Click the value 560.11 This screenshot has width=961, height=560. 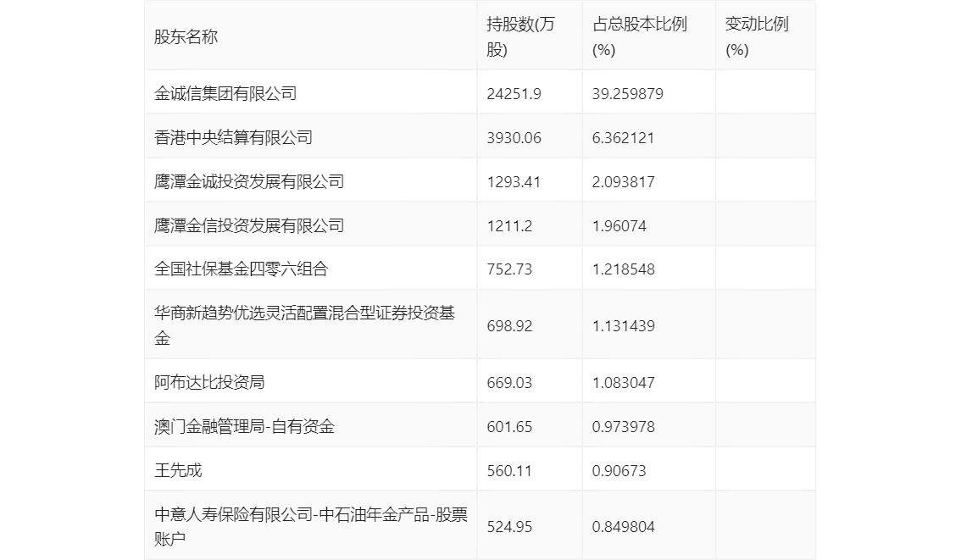509,471
